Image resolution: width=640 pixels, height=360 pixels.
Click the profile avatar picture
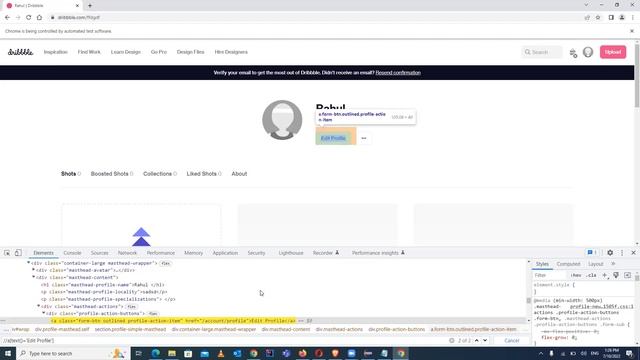tap(282, 120)
